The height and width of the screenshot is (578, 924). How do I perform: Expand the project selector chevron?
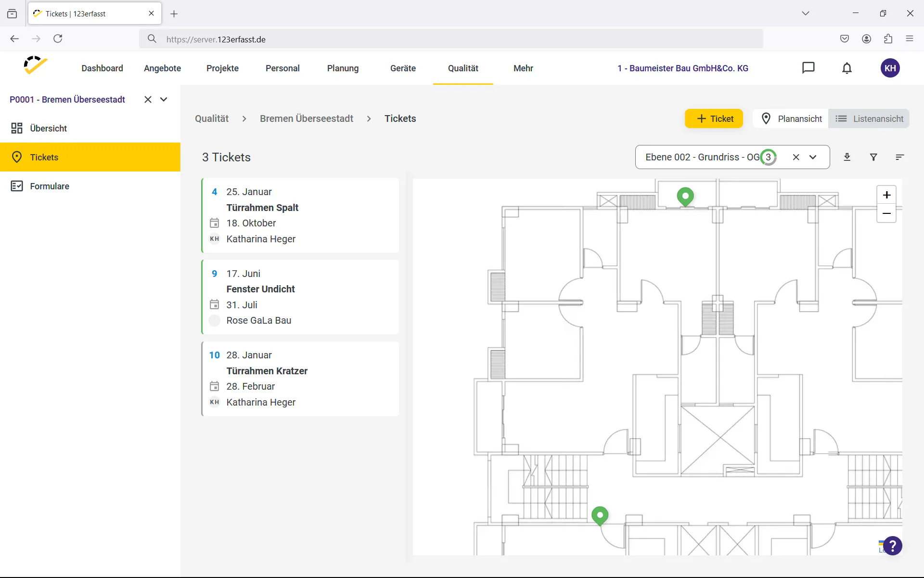click(x=164, y=99)
